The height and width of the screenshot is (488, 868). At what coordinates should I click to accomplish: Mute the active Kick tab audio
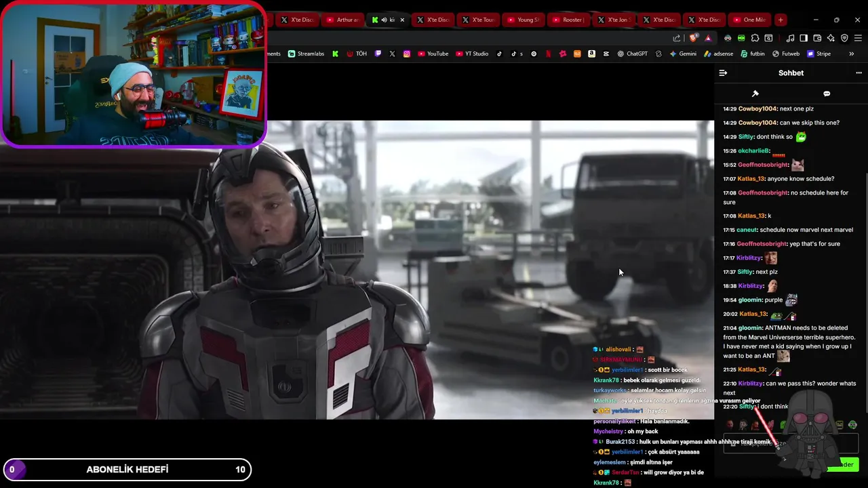(x=384, y=20)
